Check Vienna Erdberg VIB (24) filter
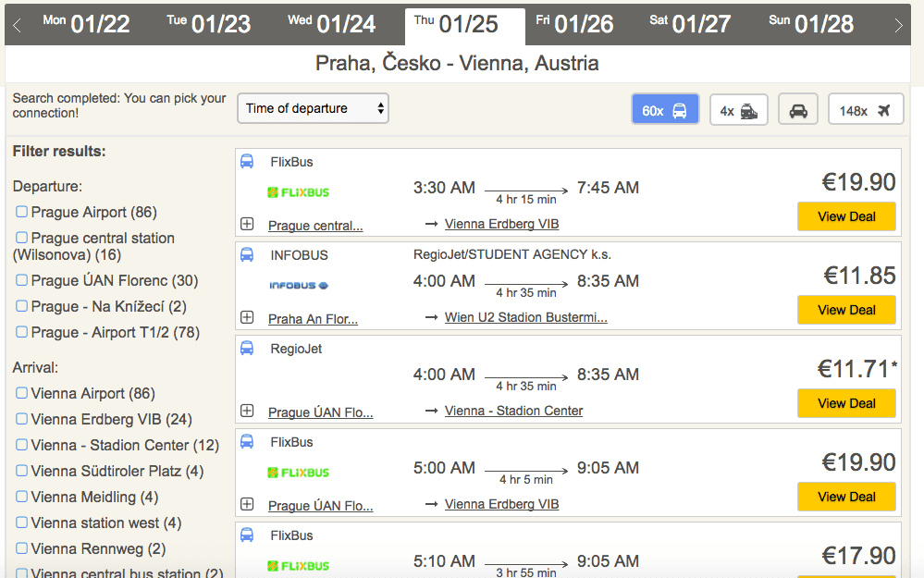Screen dimensions: 924x578 pyautogui.click(x=22, y=419)
